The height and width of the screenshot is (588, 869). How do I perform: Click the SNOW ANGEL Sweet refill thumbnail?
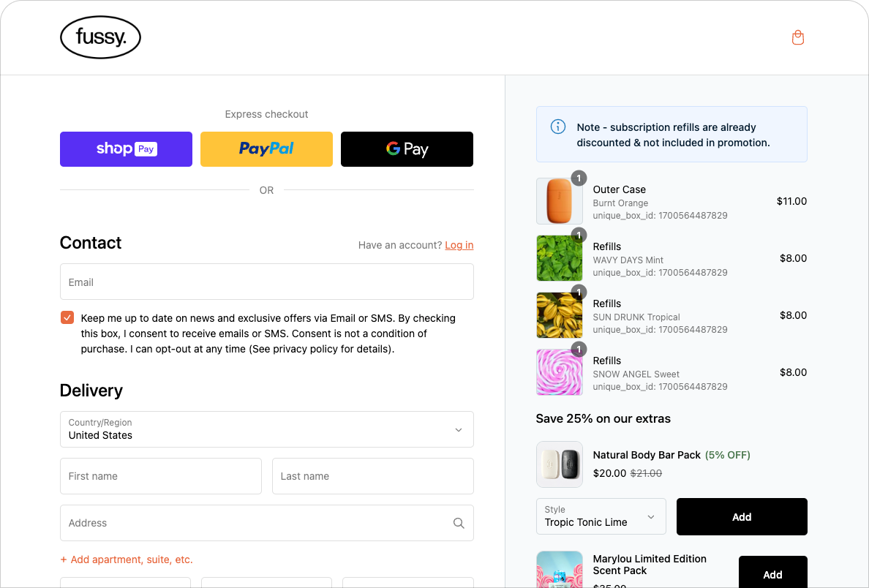559,372
